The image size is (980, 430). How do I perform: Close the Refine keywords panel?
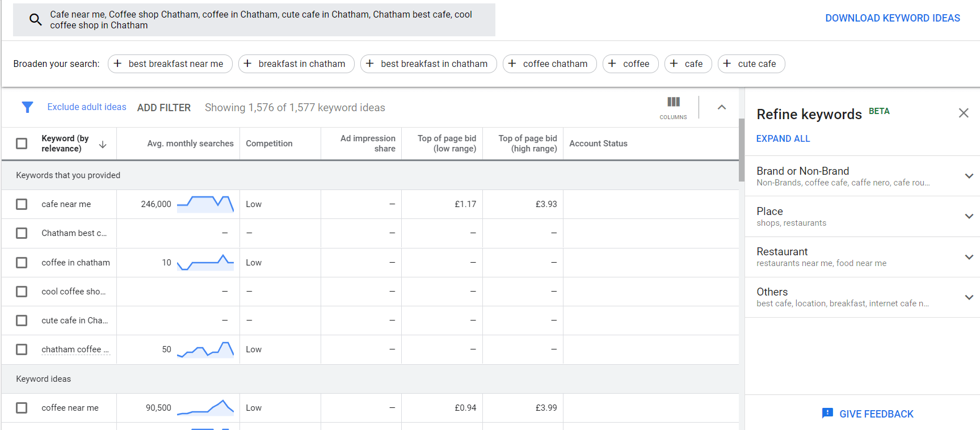point(963,113)
